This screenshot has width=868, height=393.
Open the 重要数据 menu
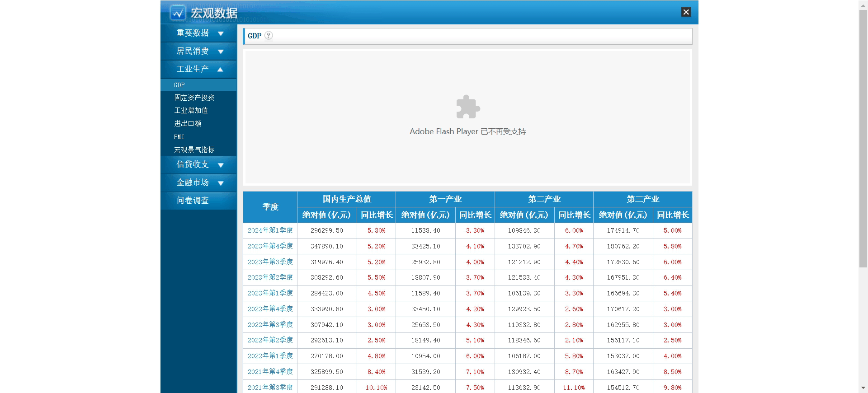(193, 33)
